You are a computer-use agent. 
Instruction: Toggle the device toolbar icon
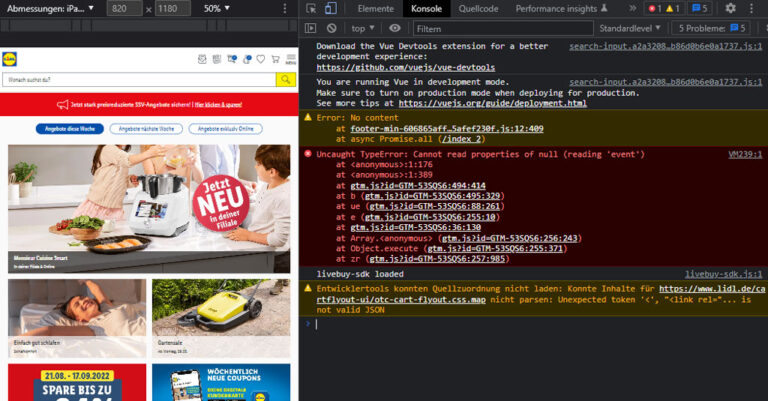pyautogui.click(x=331, y=8)
